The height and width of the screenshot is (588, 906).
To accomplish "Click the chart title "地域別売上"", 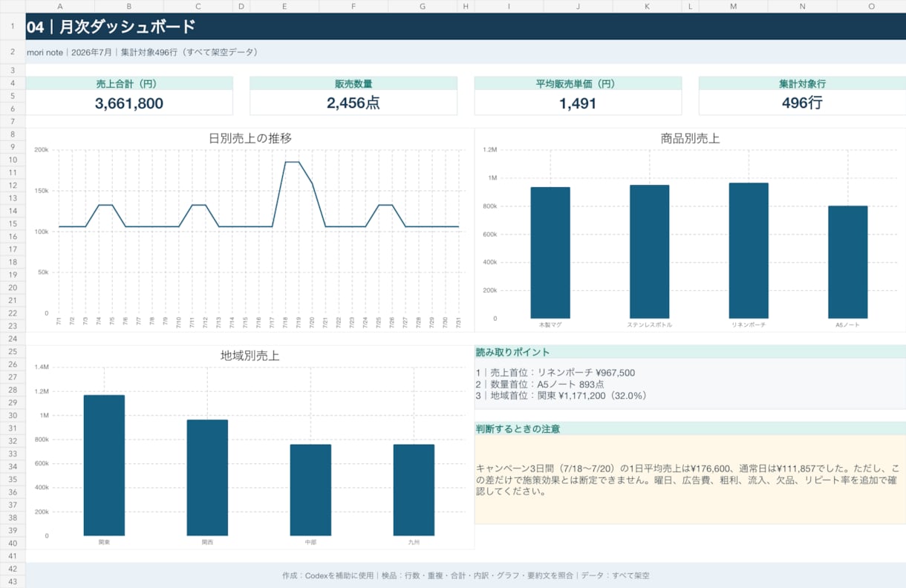I will (x=250, y=356).
